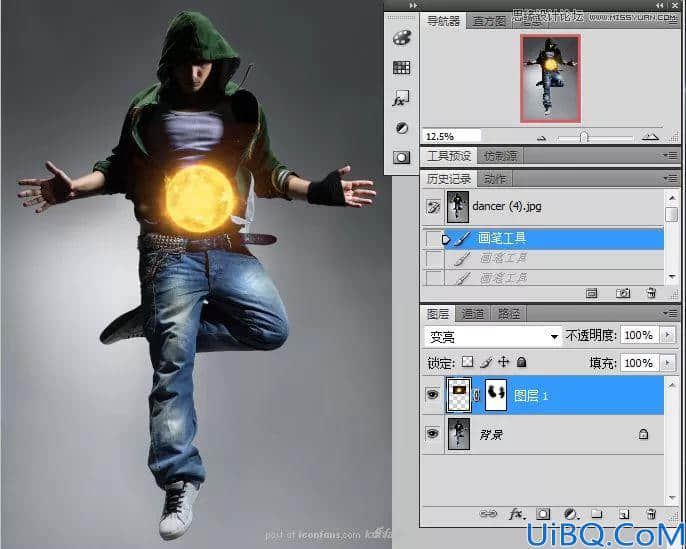Switch to the 历史记录 tab
Screen dimensions: 686x549
(x=448, y=178)
